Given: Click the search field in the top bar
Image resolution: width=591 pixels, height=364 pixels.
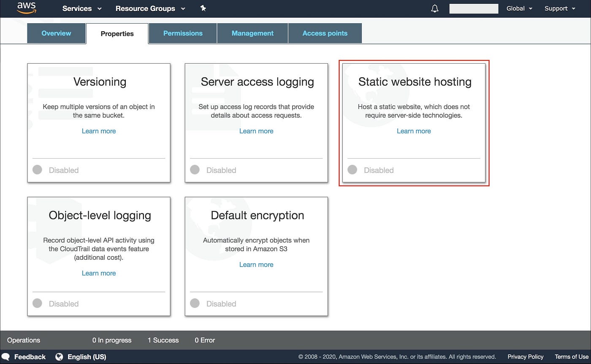Looking at the screenshot, I should [473, 8].
